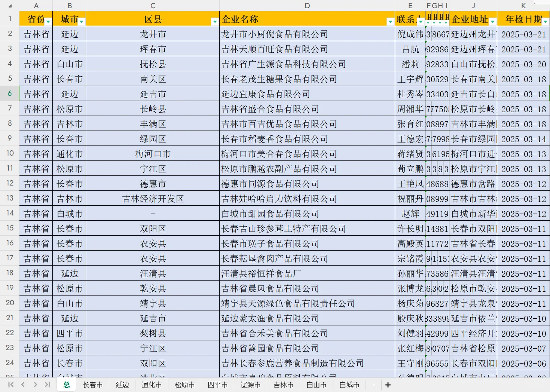Select cell 长春老茂生糖果食品有限公司

(307, 79)
